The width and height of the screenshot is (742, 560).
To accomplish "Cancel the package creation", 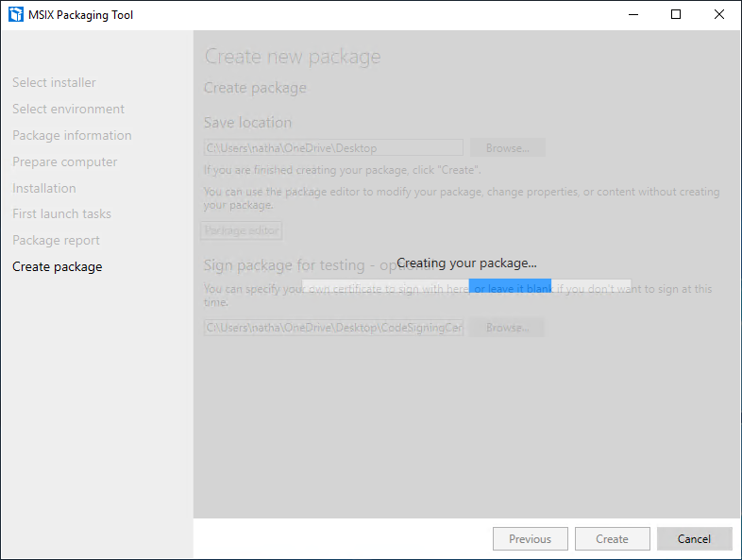I will [x=694, y=538].
